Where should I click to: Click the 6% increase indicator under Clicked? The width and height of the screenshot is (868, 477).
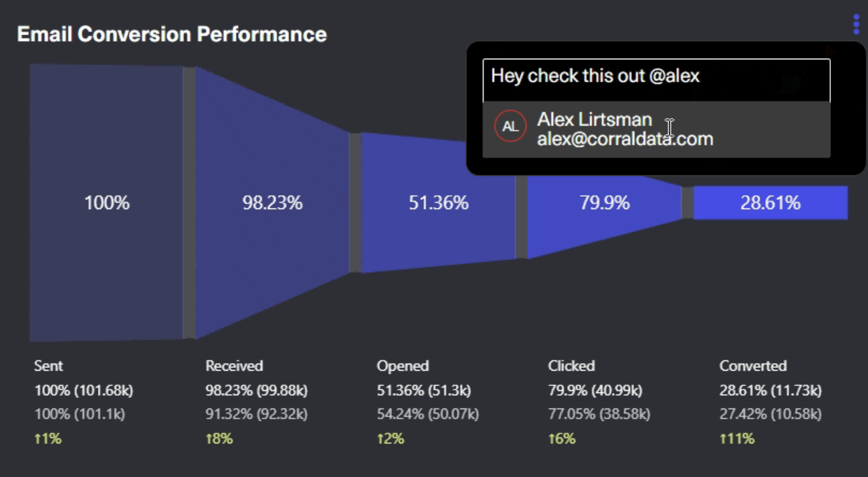[561, 439]
